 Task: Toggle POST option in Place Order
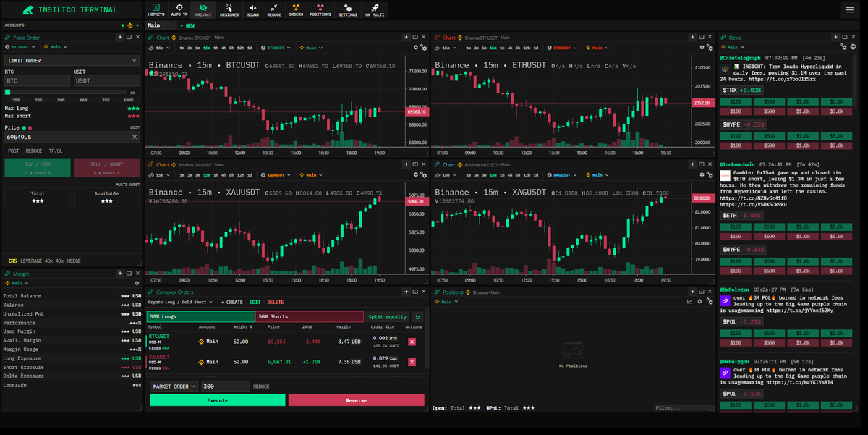tap(14, 151)
